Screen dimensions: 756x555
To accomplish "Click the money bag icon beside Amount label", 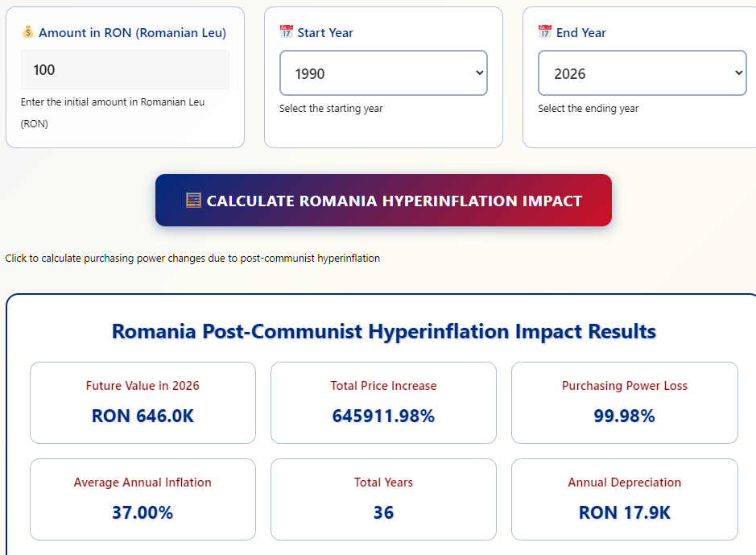I will coord(28,32).
